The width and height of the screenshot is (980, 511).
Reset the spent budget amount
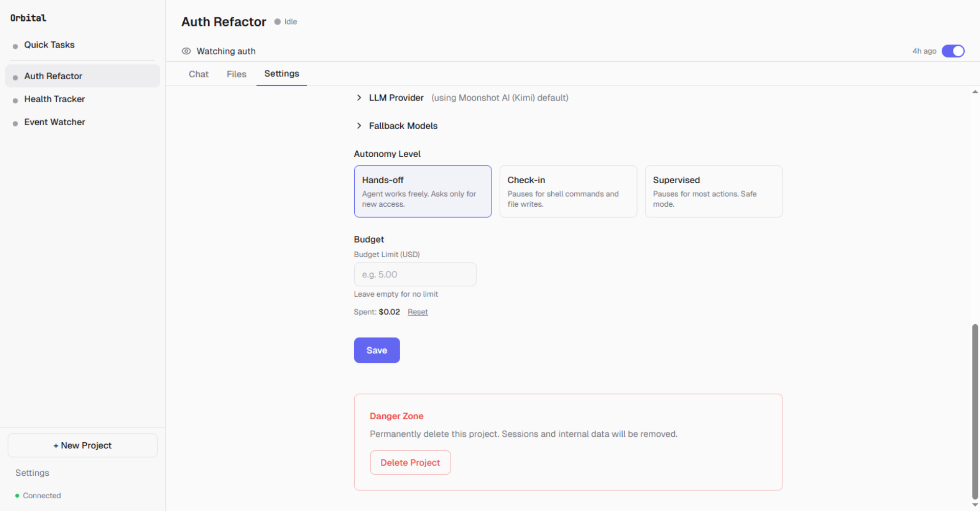pos(418,312)
